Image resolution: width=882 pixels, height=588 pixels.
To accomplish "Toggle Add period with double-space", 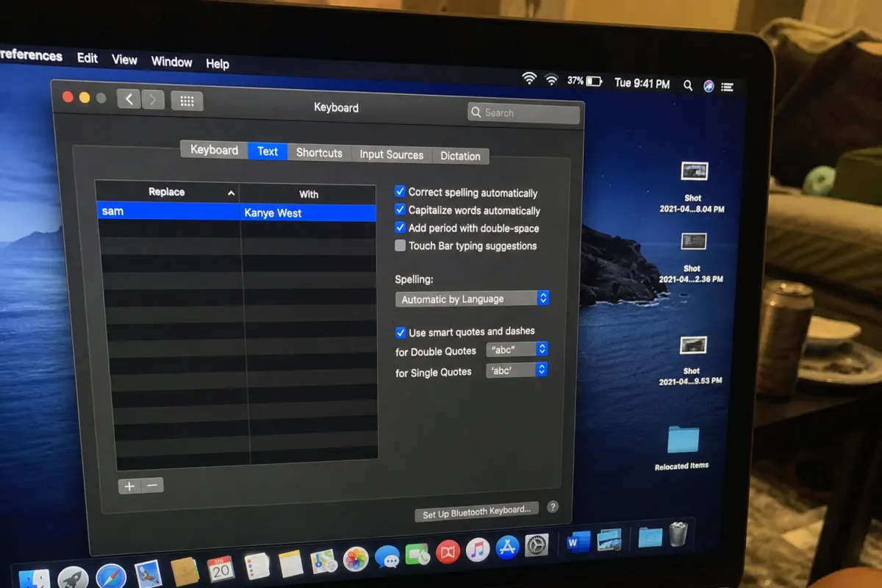I will [401, 227].
